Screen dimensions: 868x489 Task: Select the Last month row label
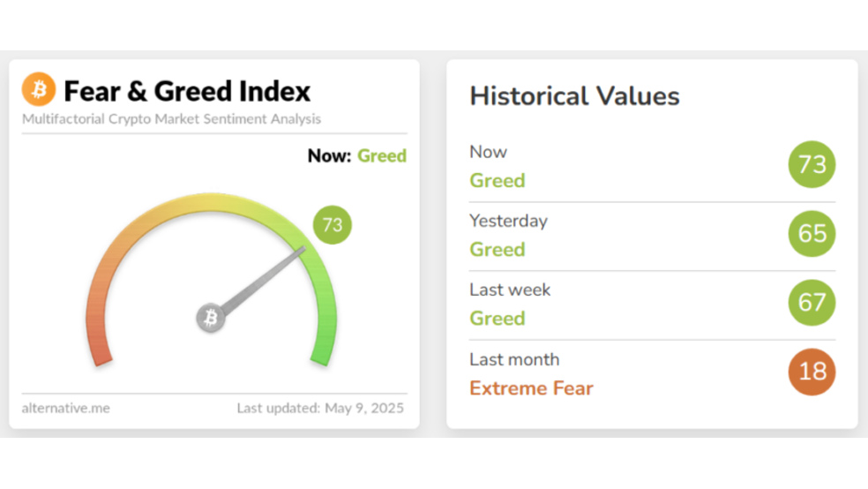point(514,359)
